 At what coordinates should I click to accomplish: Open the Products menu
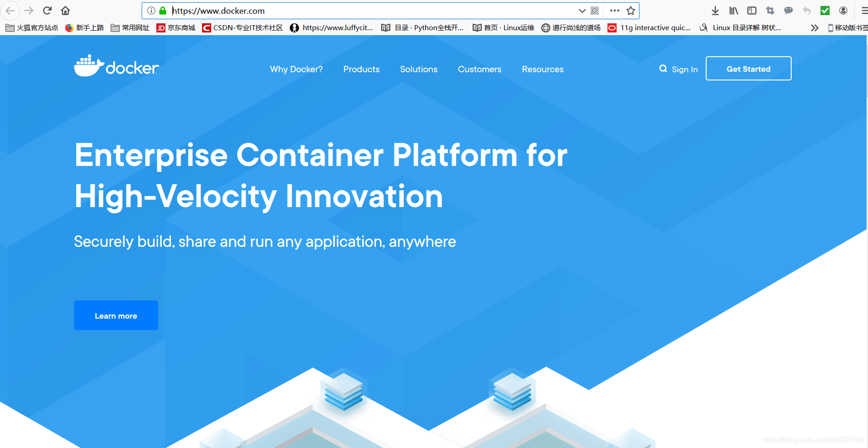[x=362, y=69]
